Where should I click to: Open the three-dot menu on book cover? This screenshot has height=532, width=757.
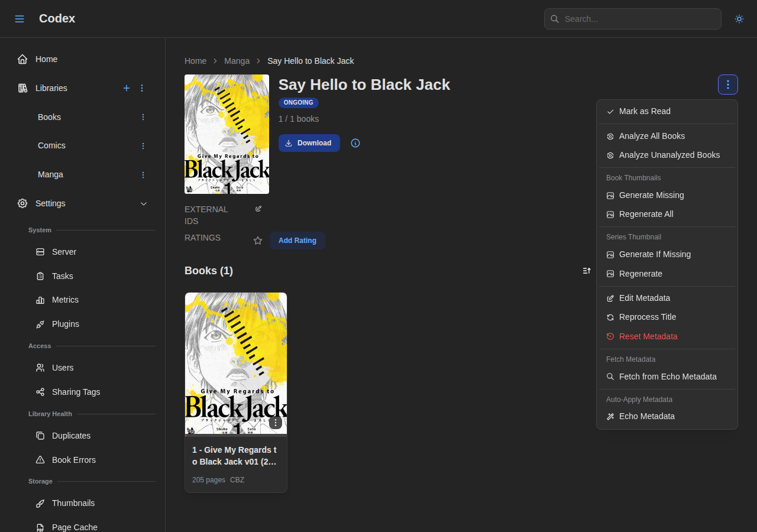click(275, 423)
